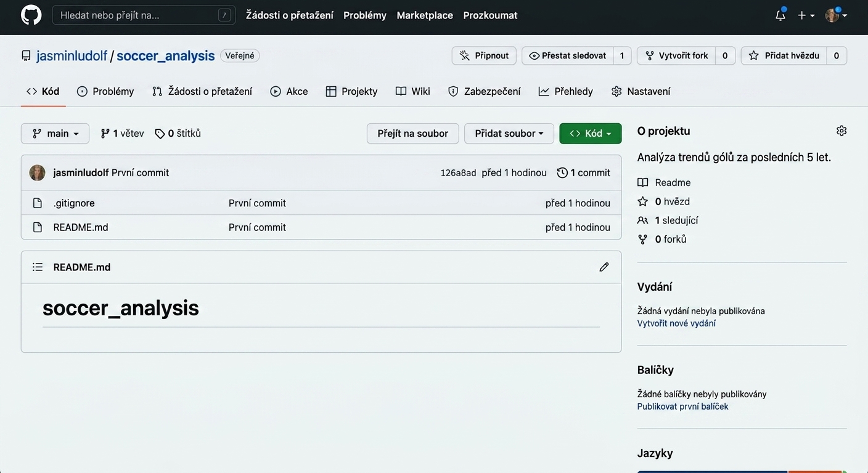868x473 pixels.
Task: Click the project description 'Analýza trendů gólů...'
Action: [734, 157]
